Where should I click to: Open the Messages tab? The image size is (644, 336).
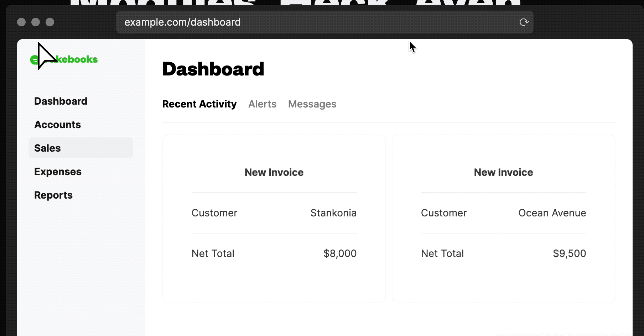point(312,104)
